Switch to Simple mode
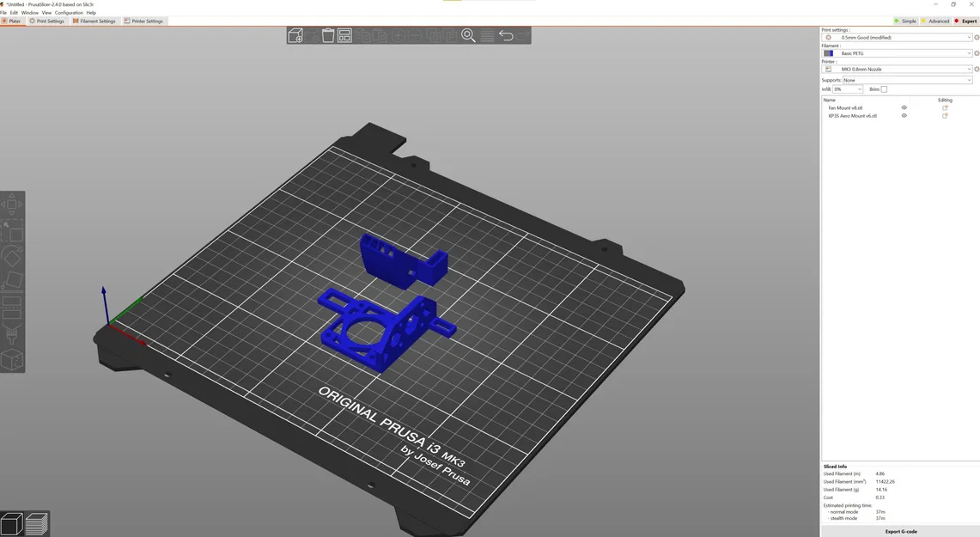 905,21
